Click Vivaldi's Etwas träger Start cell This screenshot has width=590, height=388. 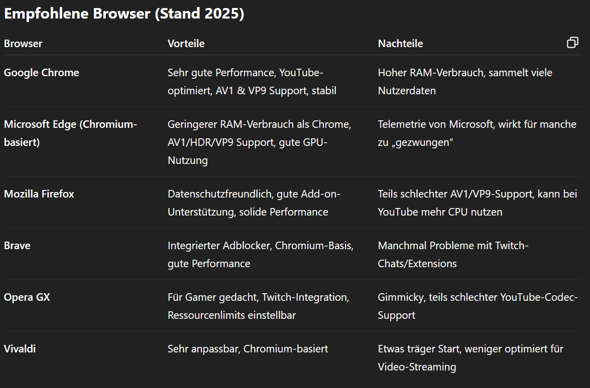470,358
